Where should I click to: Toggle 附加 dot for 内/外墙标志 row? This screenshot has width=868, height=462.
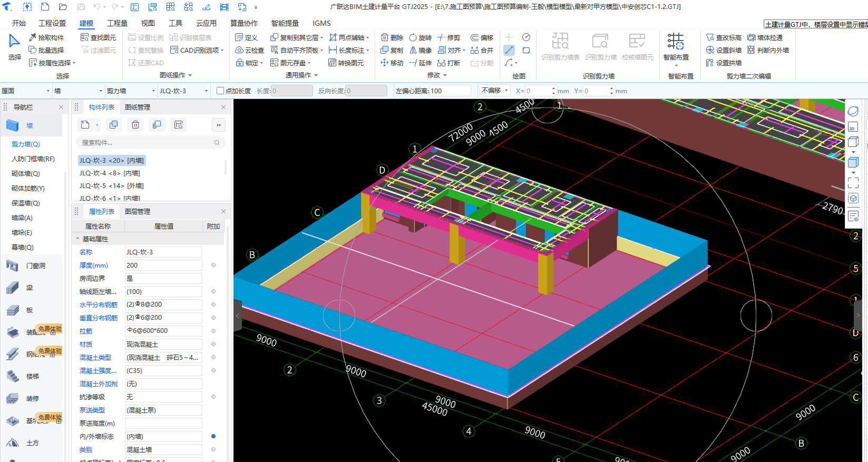213,436
